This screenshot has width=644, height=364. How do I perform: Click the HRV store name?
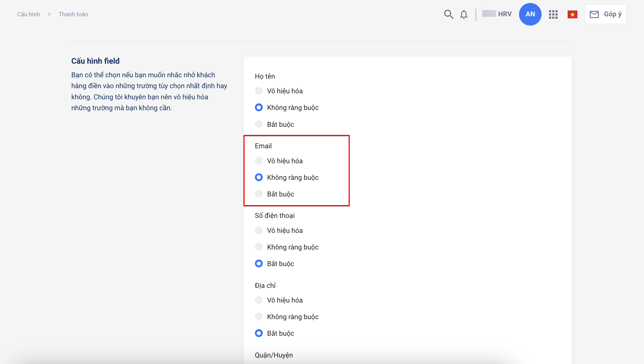pyautogui.click(x=504, y=14)
